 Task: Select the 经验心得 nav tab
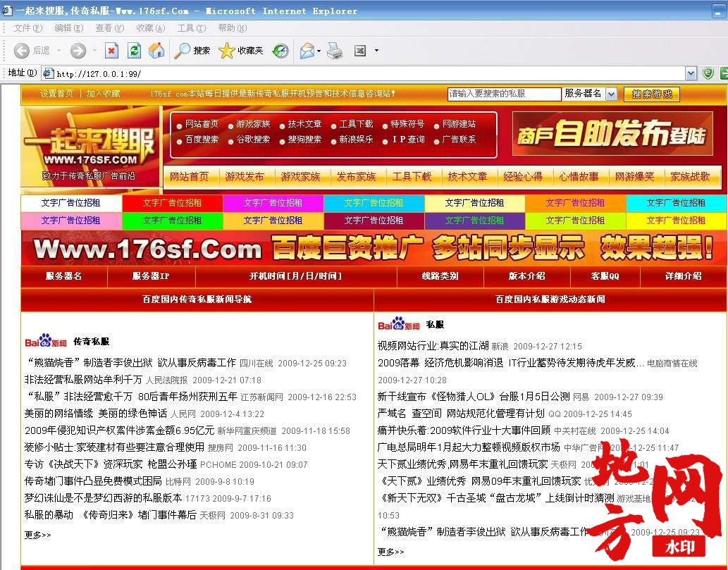(x=523, y=177)
